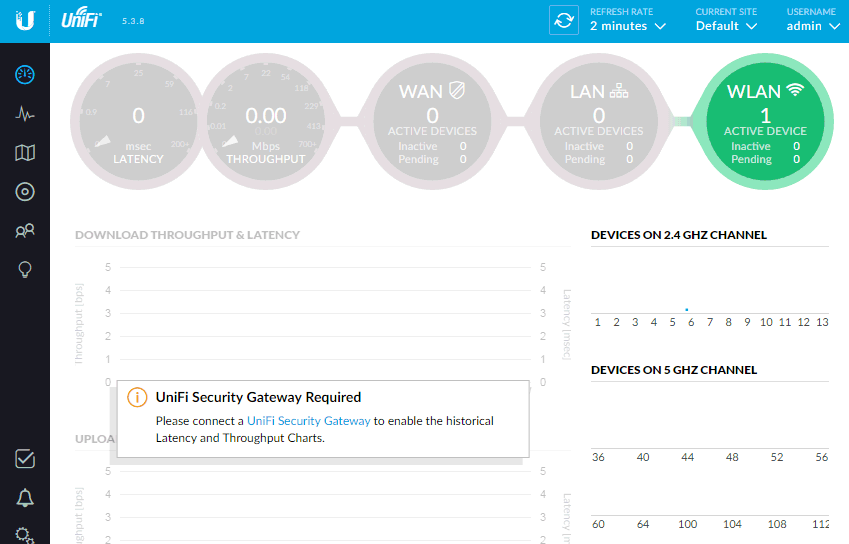
Task: Open the Insights lightbulb icon in sidebar
Action: coord(25,270)
